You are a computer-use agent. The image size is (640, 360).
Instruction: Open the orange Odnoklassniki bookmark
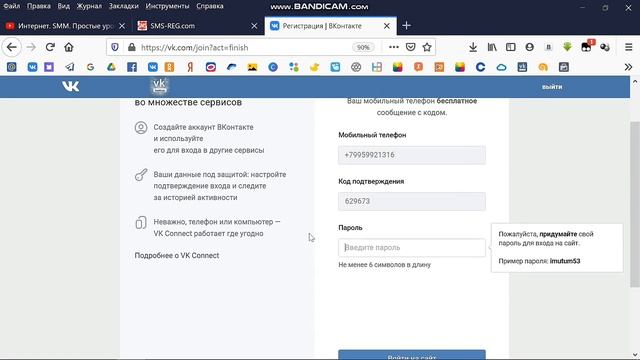[169, 67]
